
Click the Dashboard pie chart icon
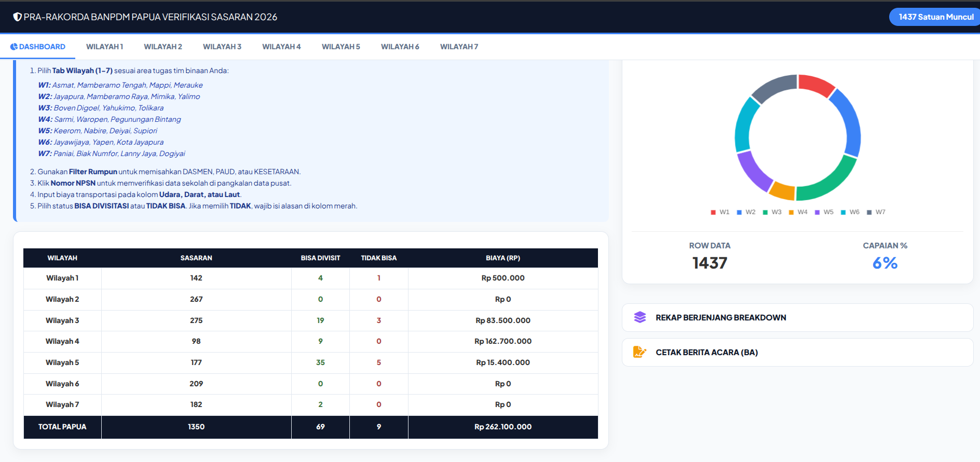coord(14,47)
